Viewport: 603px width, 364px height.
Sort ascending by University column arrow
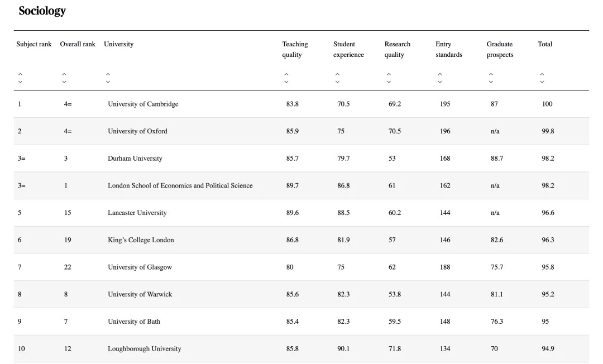(108, 74)
